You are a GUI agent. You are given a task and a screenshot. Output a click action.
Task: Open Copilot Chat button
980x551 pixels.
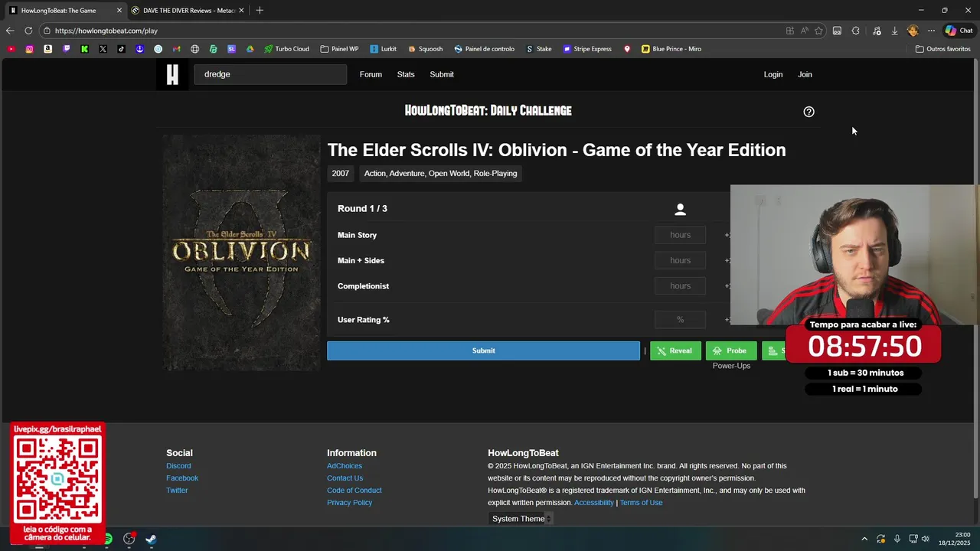[959, 31]
